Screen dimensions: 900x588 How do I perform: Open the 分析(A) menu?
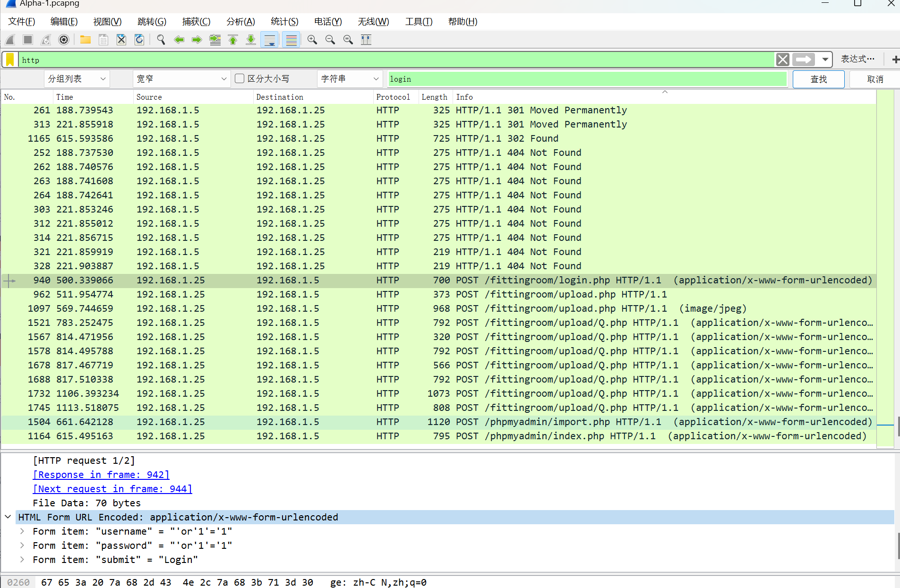point(240,22)
